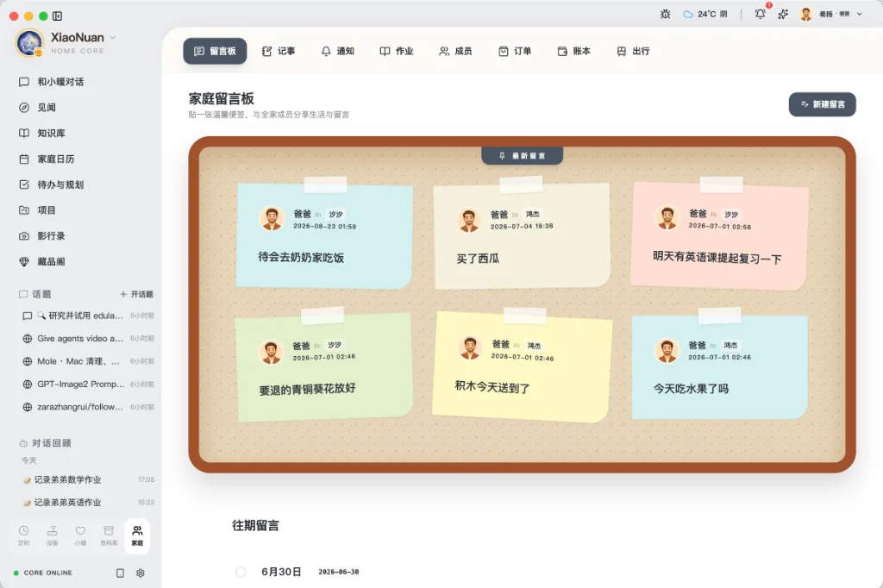Select the 6月30日 timeline circle marker
Screen dimensions: 883x588
(241, 572)
